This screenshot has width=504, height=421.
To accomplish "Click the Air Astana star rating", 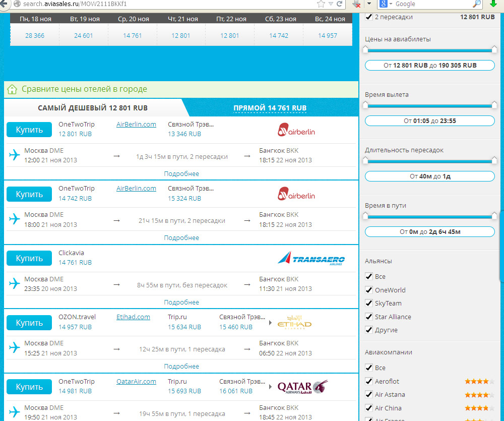I will click(x=480, y=395).
